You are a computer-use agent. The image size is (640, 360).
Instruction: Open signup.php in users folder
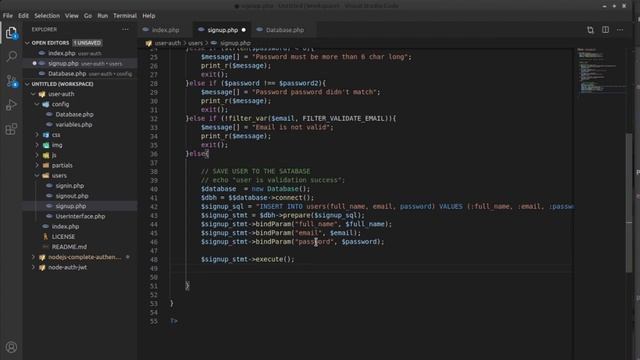coord(80,206)
